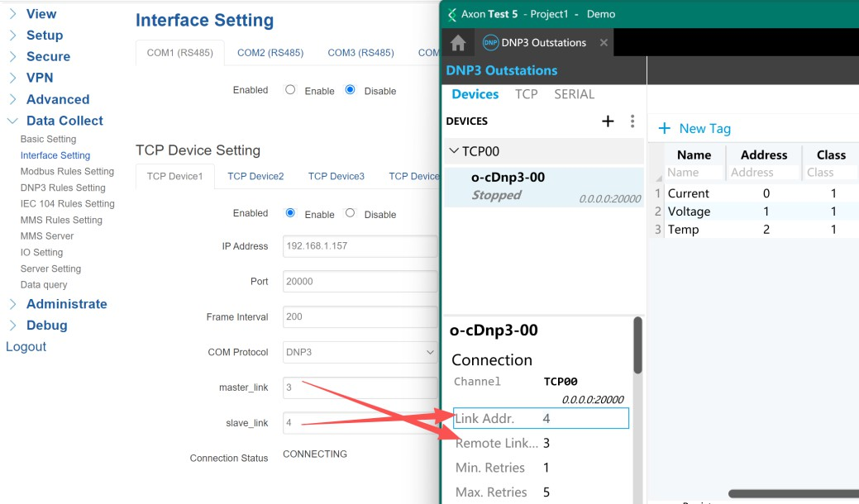Switch to the SERIAL tab
This screenshot has height=504, width=859.
tap(574, 94)
